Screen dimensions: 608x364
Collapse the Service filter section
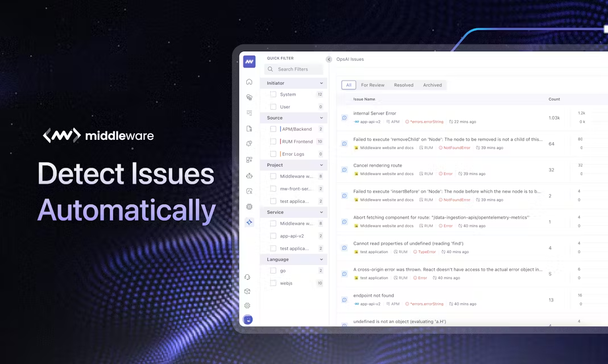point(321,213)
